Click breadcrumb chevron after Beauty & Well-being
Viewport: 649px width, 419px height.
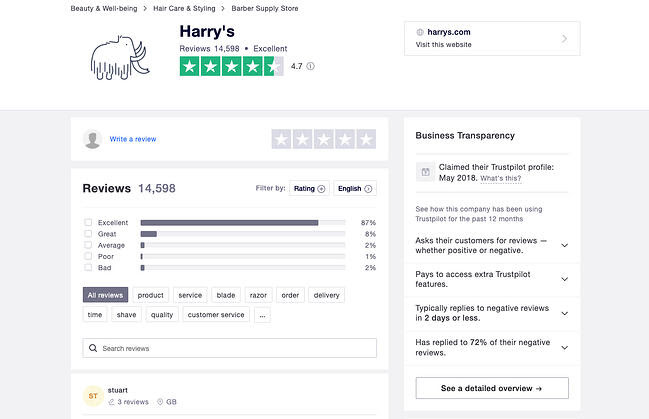(x=145, y=8)
